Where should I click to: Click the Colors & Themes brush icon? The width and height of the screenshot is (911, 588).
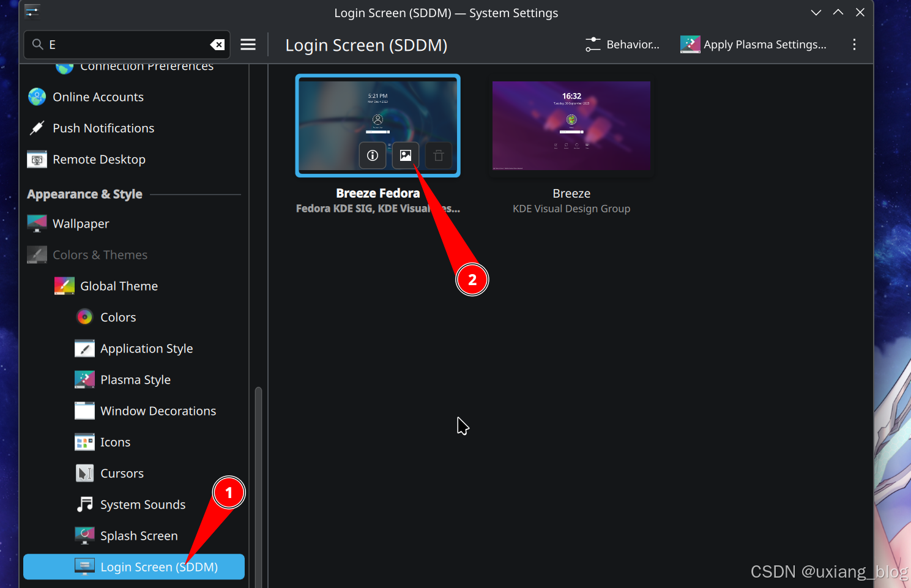pos(37,255)
